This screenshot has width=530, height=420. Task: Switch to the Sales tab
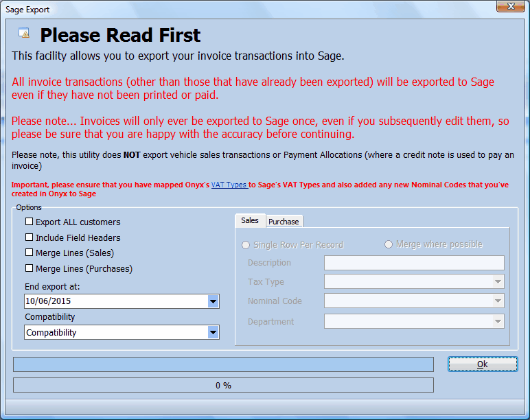click(x=250, y=221)
